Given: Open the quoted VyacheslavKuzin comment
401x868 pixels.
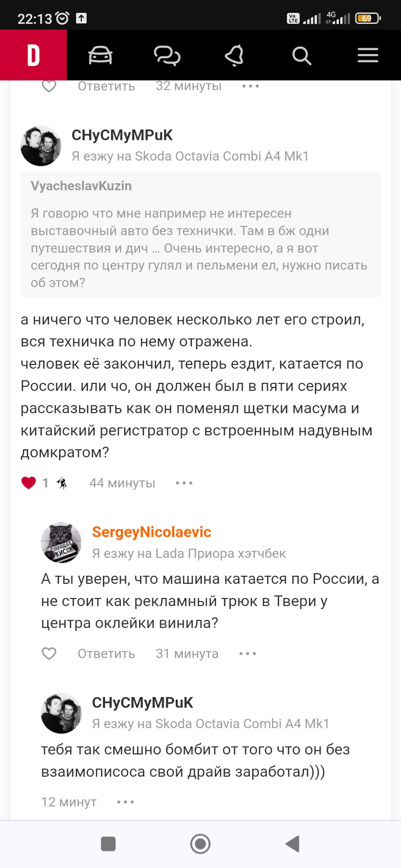Looking at the screenshot, I should click(x=200, y=235).
